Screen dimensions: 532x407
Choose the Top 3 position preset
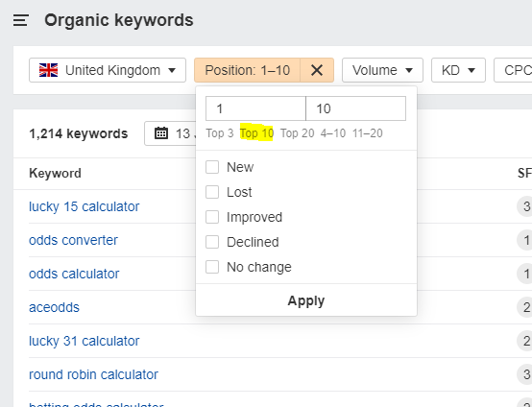point(220,133)
